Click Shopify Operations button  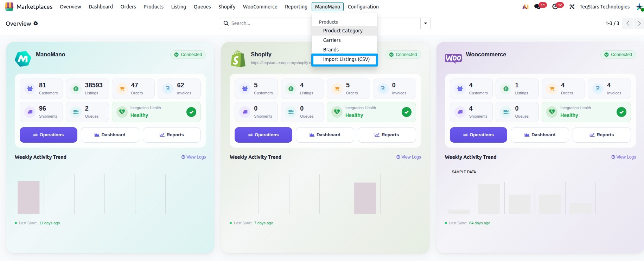[263, 135]
